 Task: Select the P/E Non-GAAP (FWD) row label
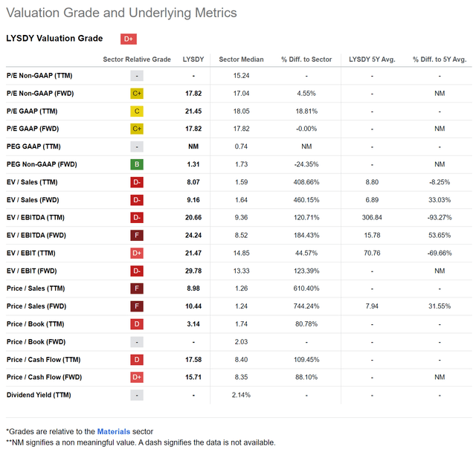[40, 93]
